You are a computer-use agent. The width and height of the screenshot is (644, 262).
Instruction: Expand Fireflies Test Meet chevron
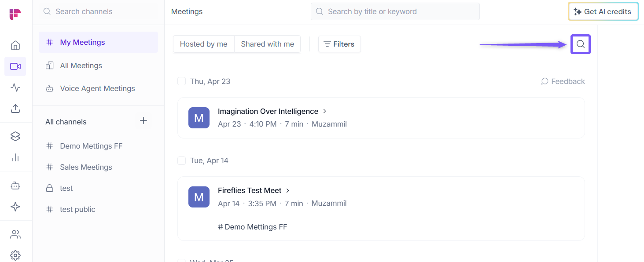288,190
